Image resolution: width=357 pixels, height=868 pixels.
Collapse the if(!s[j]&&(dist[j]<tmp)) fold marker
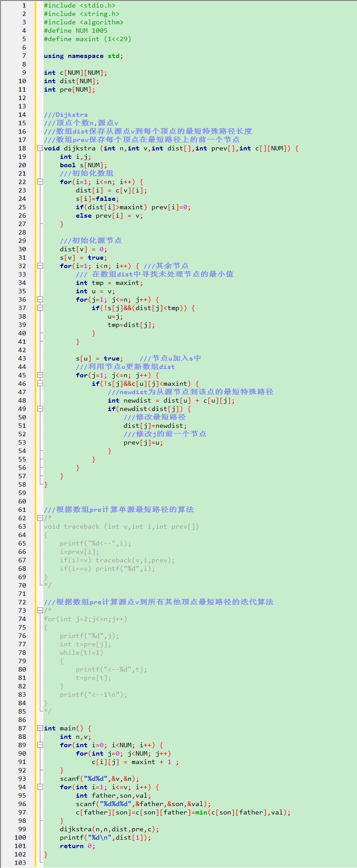(40, 308)
